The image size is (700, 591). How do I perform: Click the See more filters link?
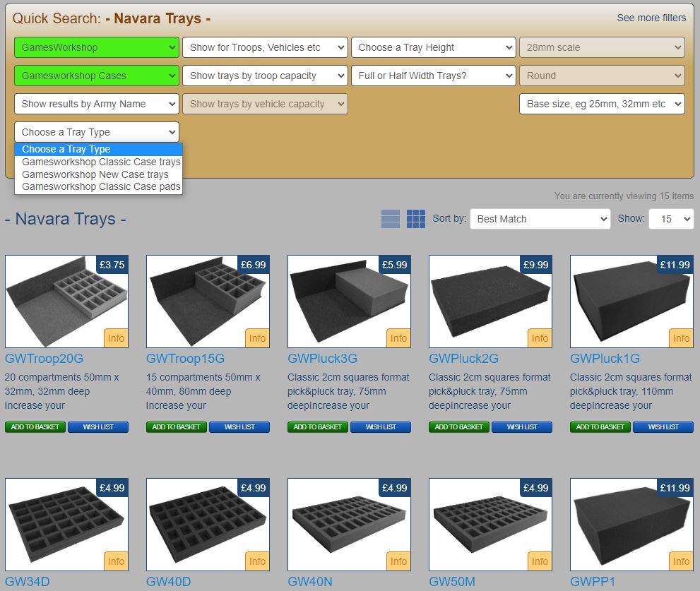[651, 18]
